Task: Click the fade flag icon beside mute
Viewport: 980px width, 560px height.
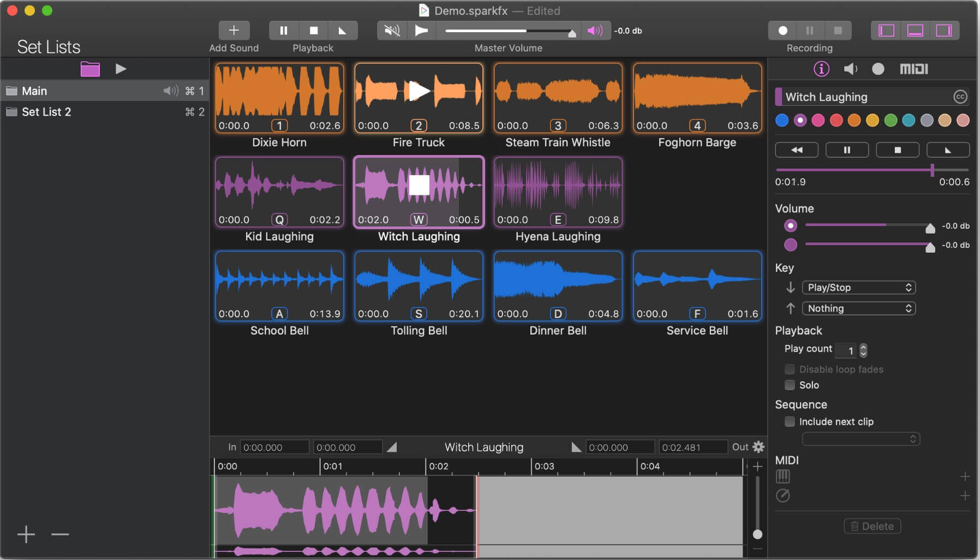Action: 421,31
